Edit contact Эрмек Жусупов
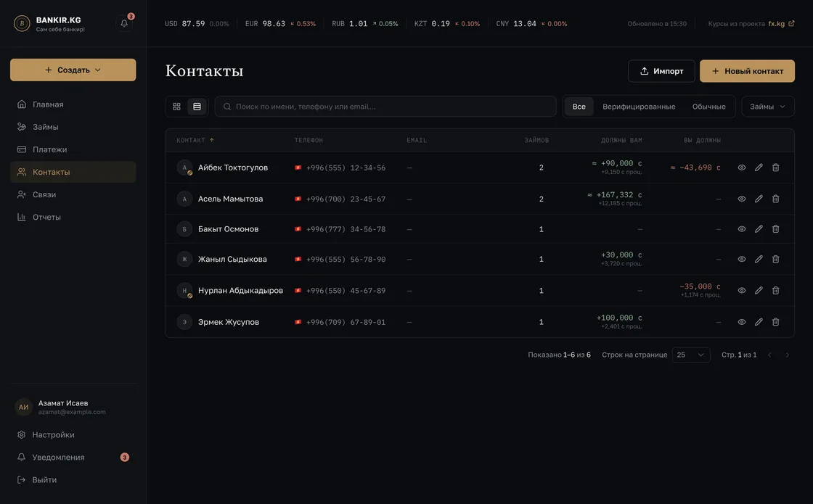 point(759,322)
